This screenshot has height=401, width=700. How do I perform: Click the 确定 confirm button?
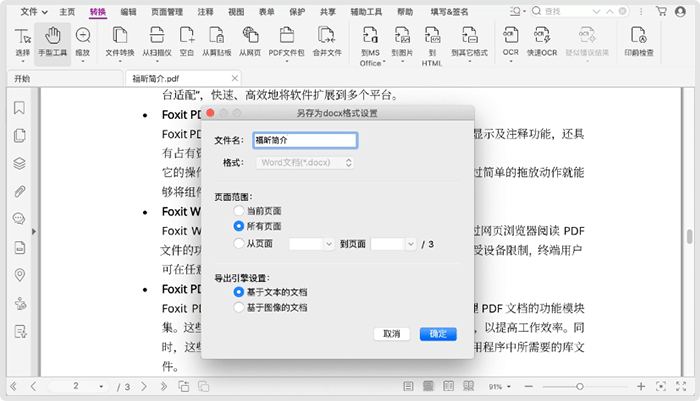(x=438, y=334)
